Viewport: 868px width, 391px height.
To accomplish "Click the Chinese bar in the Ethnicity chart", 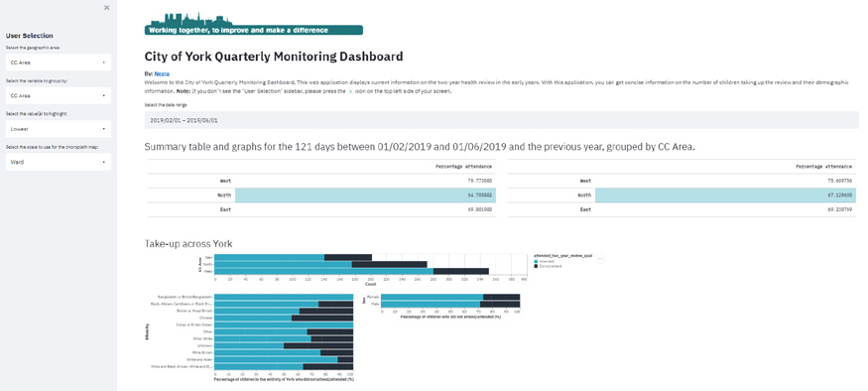I will (x=284, y=318).
